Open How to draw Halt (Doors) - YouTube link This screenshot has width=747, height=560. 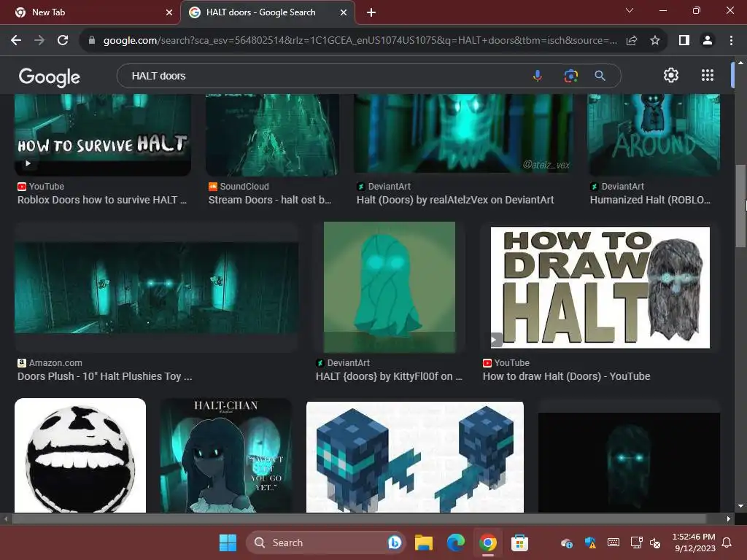[x=566, y=376]
